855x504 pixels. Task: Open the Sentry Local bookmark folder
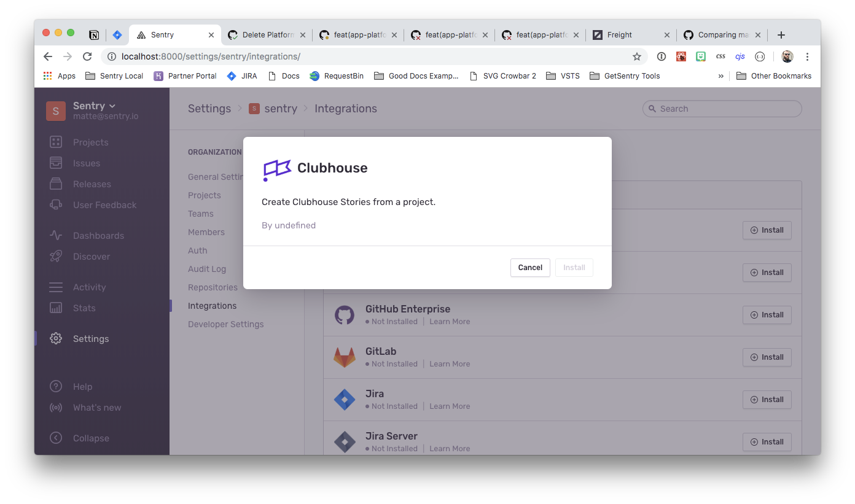pyautogui.click(x=114, y=76)
